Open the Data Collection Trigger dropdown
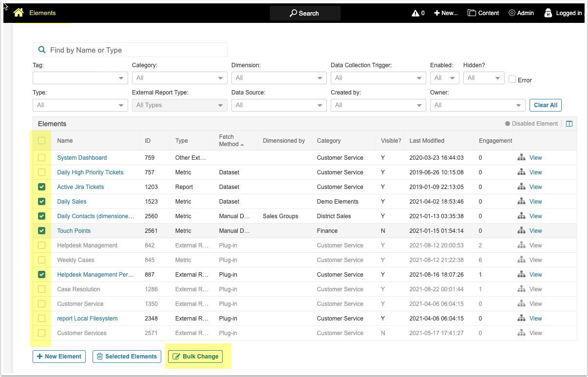 [378, 78]
